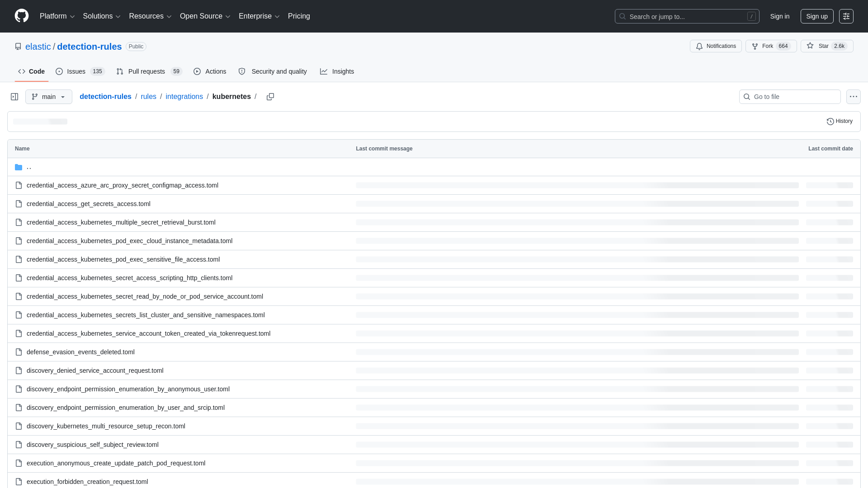Open the more options ellipsis button
The height and width of the screenshot is (488, 868).
(854, 97)
